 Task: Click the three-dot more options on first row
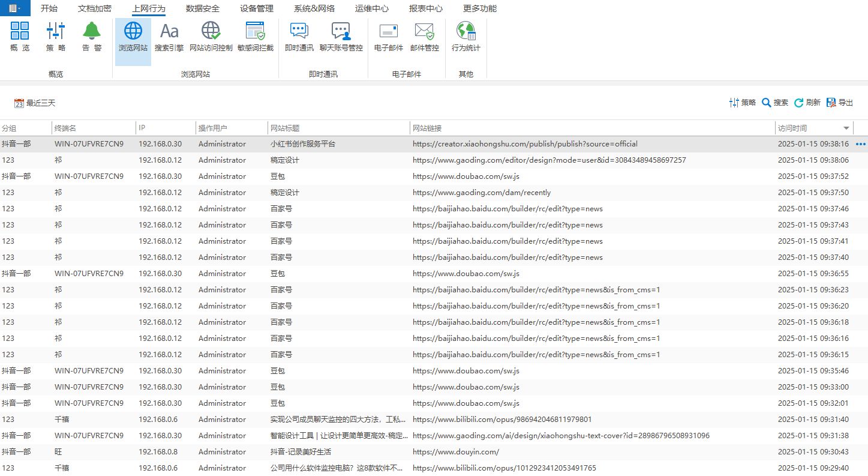861,144
